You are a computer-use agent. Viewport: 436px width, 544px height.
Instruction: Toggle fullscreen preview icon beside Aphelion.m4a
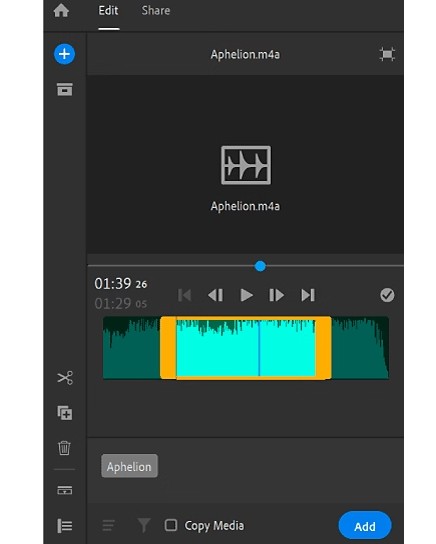387,54
